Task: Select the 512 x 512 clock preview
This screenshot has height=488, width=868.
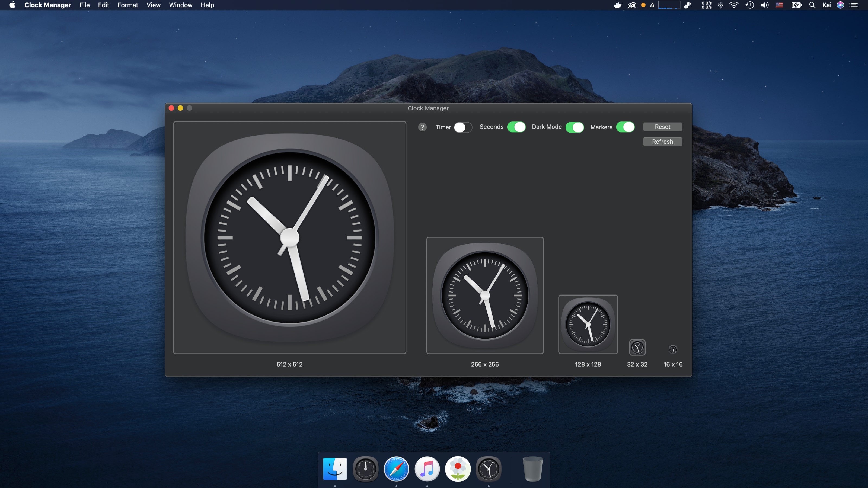Action: pyautogui.click(x=289, y=237)
